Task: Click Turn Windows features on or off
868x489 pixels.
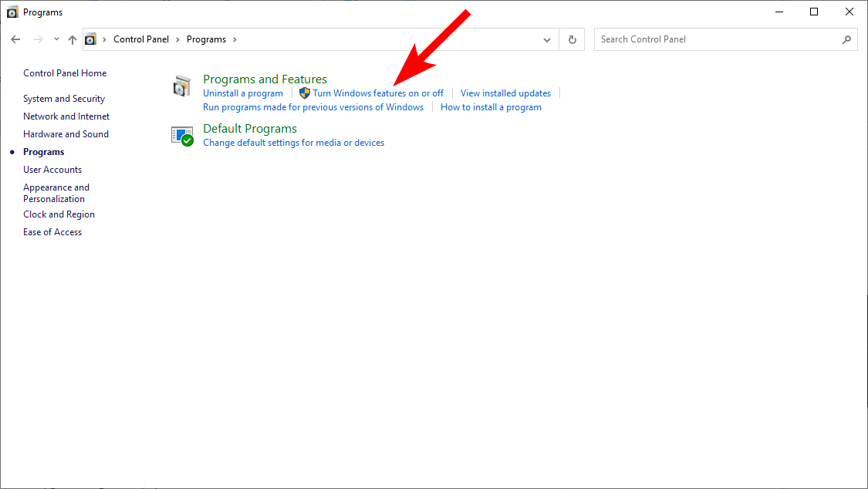Action: (x=378, y=93)
